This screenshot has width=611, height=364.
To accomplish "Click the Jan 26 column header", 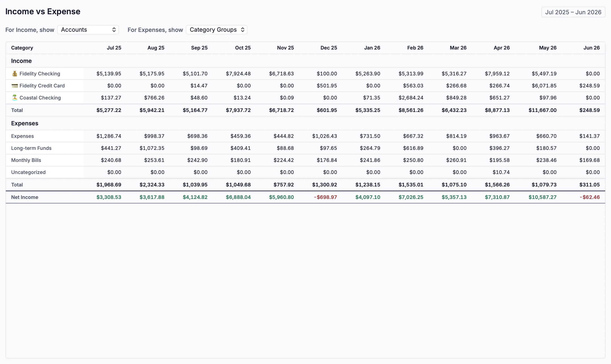I will (372, 48).
